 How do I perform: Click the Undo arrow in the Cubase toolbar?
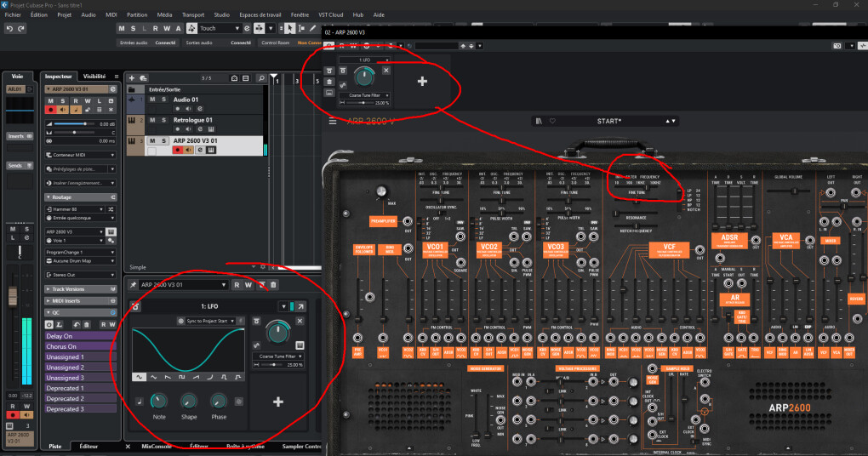point(9,29)
